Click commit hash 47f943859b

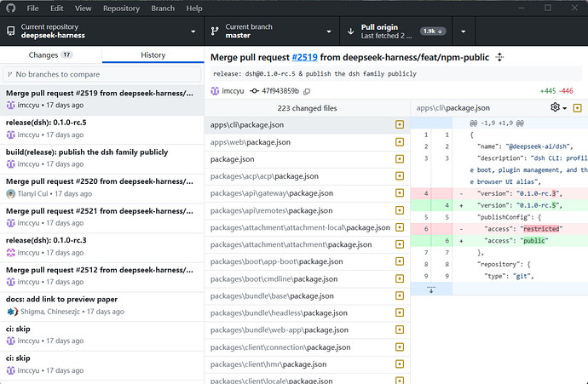click(280, 91)
